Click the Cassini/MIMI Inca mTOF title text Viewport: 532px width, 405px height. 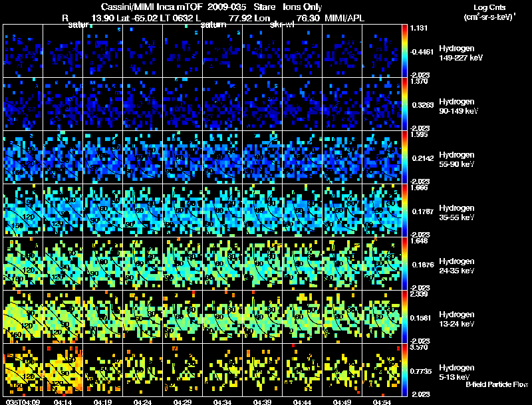point(152,7)
